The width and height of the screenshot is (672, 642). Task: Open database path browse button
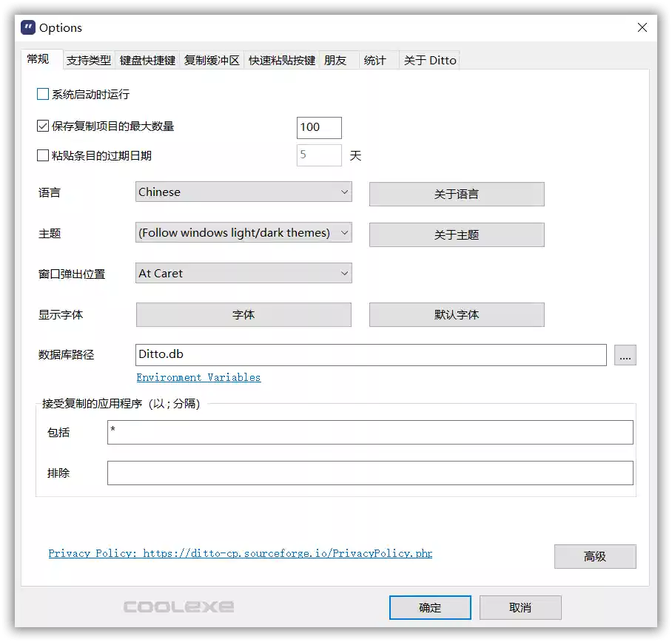click(x=625, y=355)
